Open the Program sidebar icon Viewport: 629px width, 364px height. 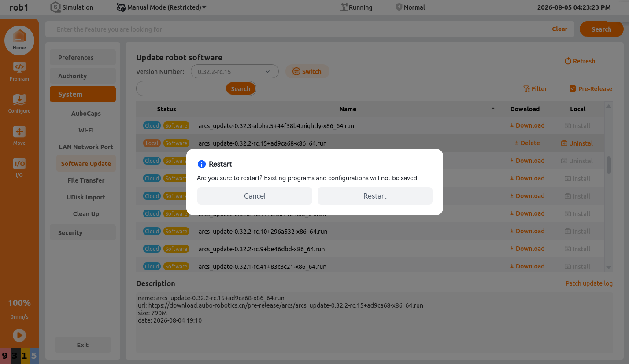pos(19,71)
